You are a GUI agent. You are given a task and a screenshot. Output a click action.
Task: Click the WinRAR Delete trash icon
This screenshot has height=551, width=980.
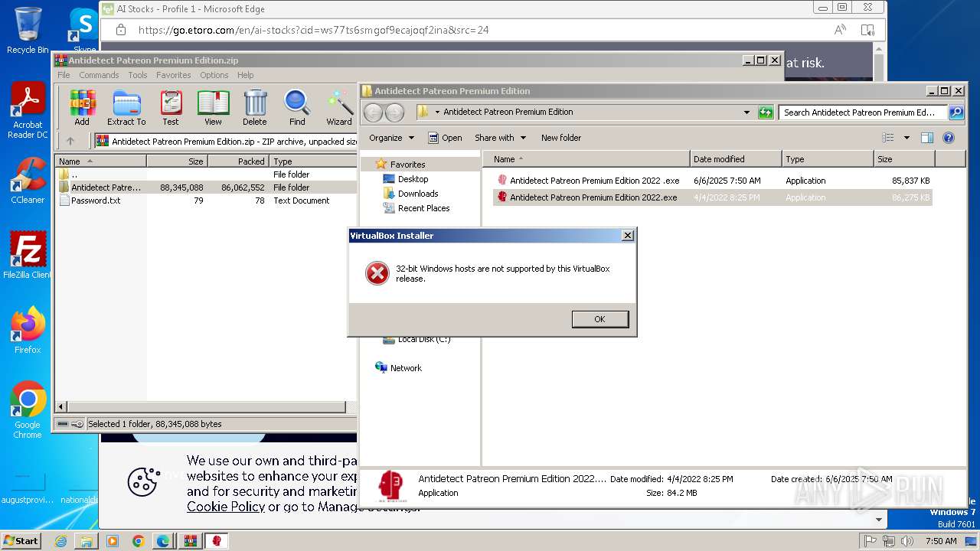click(x=255, y=107)
